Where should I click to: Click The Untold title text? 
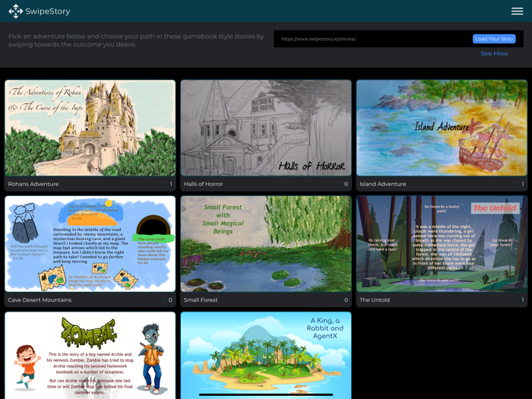(x=375, y=300)
